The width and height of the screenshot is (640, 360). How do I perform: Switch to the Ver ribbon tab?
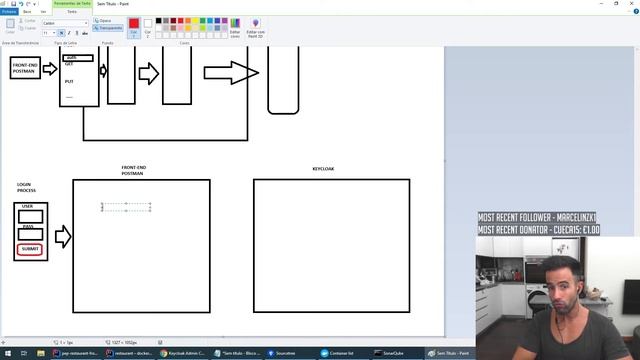(x=43, y=11)
